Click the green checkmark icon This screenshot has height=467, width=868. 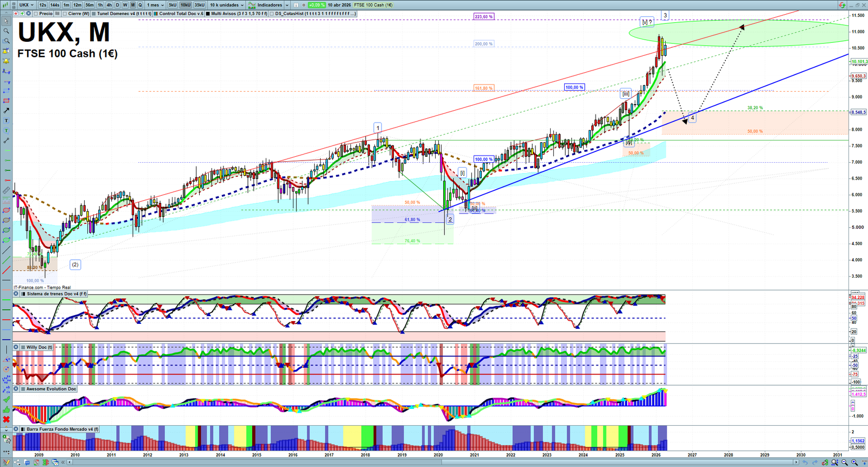tap(6, 400)
